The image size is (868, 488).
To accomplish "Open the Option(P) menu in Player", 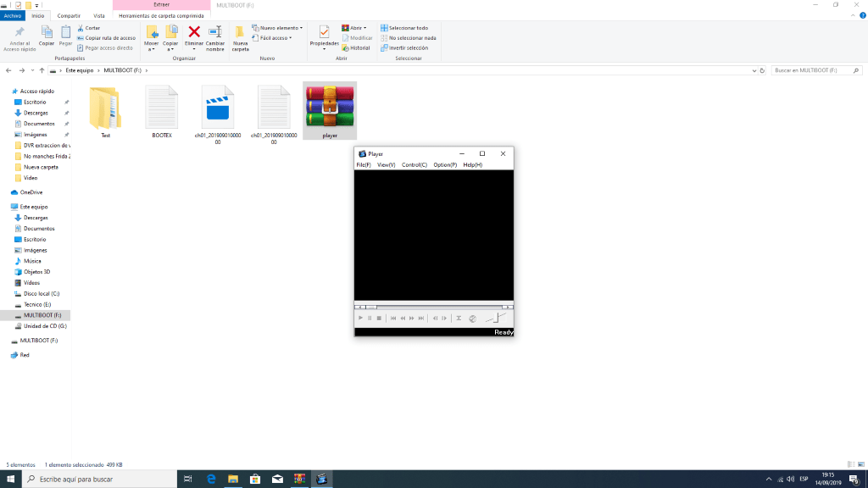I will pos(445,164).
